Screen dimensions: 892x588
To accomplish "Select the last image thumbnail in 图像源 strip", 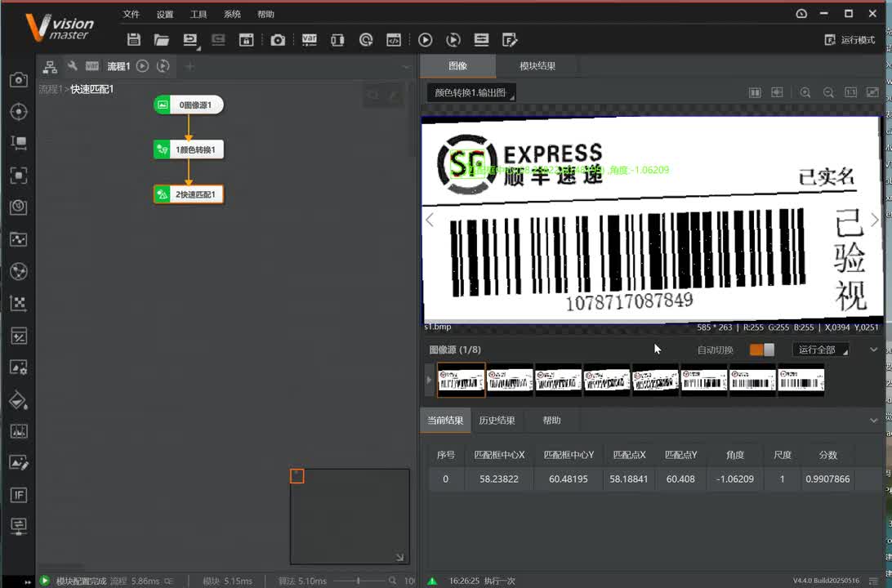I will tap(801, 380).
